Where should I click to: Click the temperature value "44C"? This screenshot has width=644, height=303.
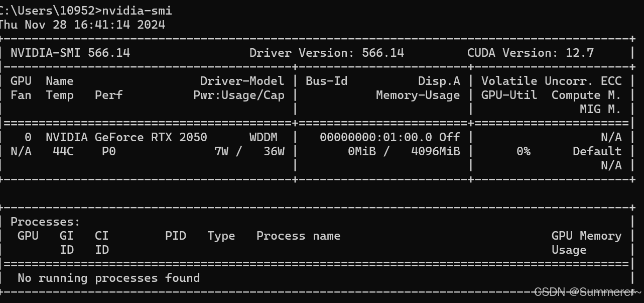(63, 151)
